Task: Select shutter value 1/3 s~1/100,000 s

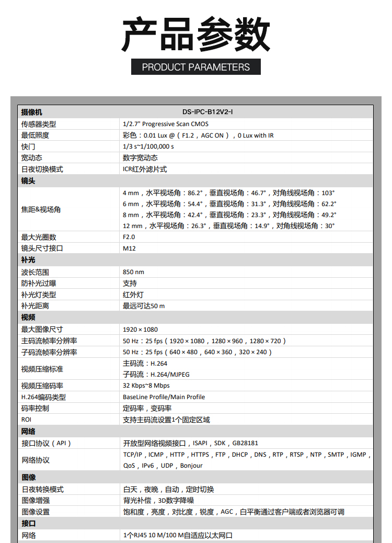Action: [148, 146]
